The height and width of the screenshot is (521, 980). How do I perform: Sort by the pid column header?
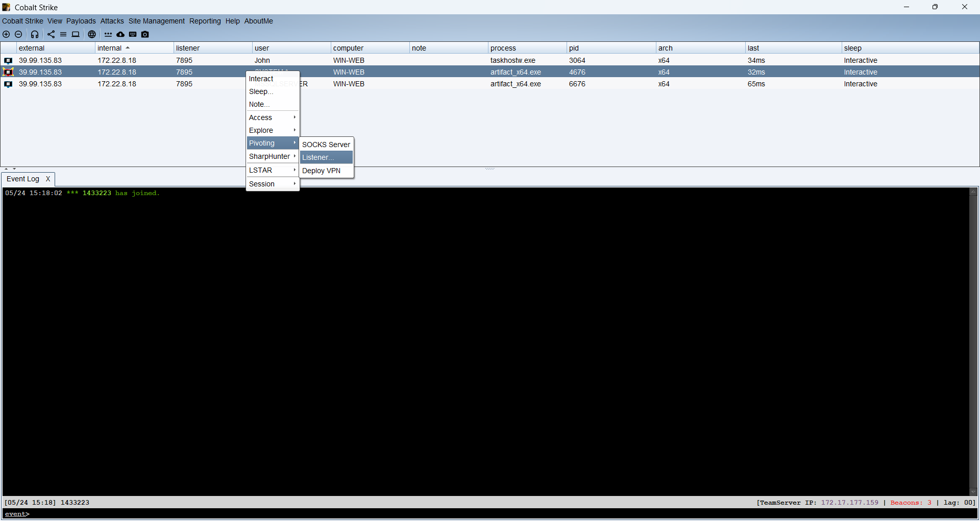pos(611,48)
